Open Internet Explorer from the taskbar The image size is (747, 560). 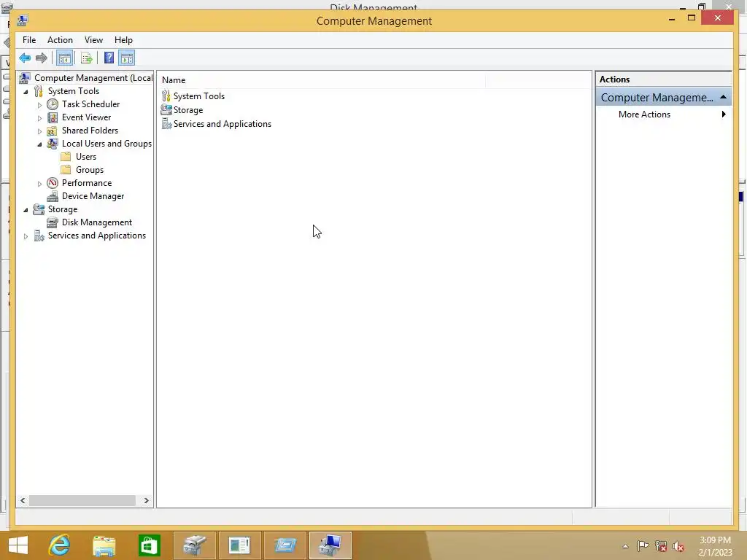60,545
